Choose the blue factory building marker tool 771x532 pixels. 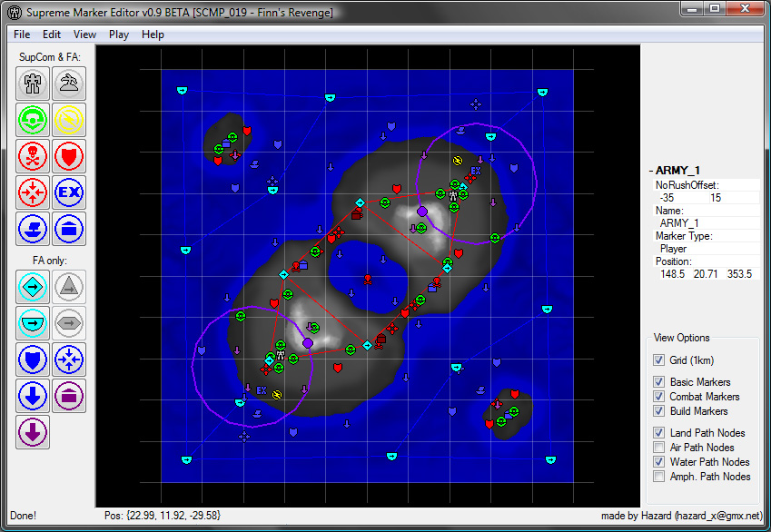coord(69,229)
